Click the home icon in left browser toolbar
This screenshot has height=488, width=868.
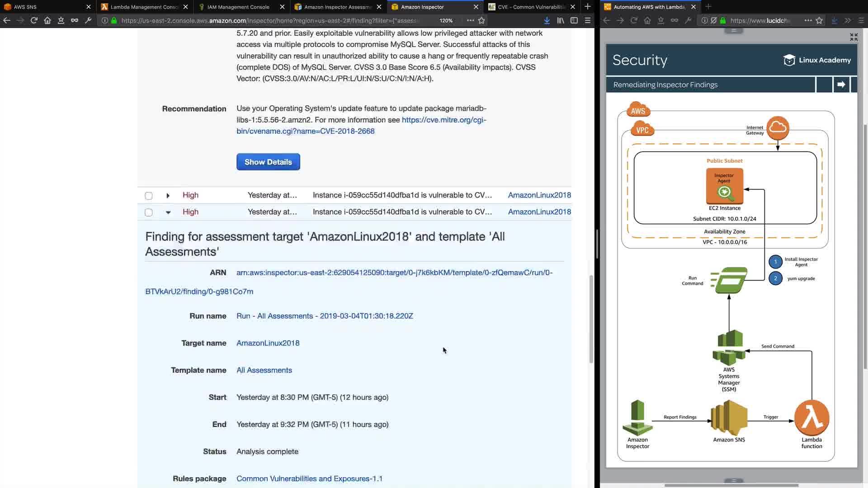(47, 20)
